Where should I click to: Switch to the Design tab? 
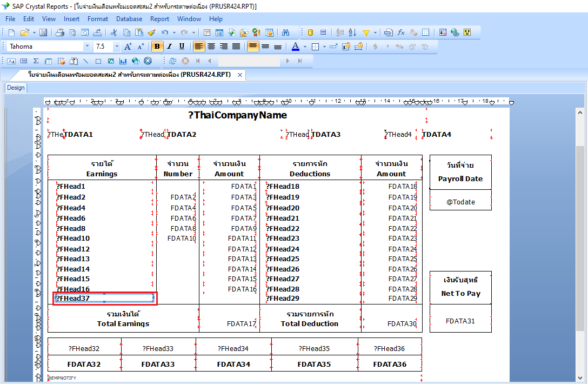(16, 88)
